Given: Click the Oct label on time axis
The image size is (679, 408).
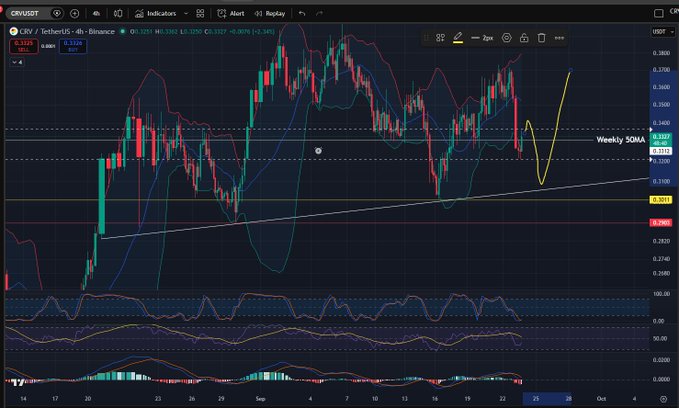Looking at the screenshot, I should 601,398.
